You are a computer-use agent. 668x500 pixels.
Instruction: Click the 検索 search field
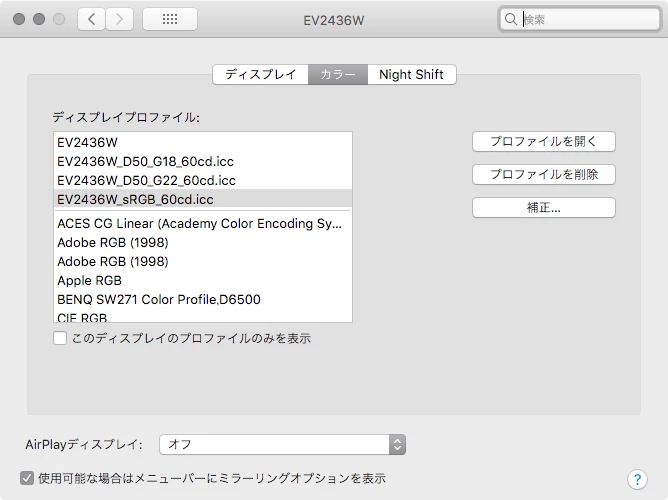point(579,19)
